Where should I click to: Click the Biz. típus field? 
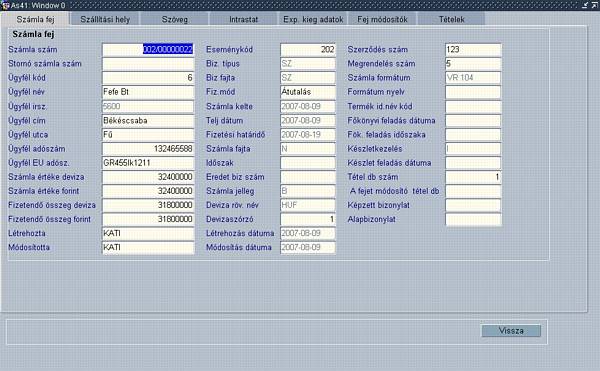[308, 63]
